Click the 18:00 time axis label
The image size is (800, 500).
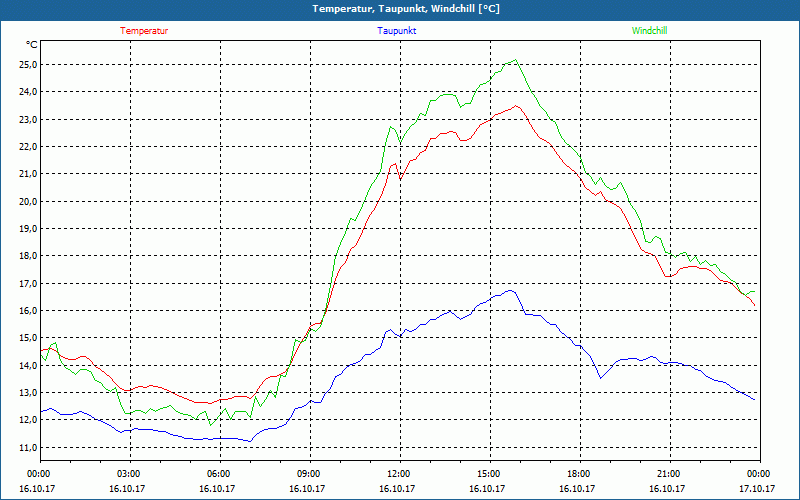580,474
